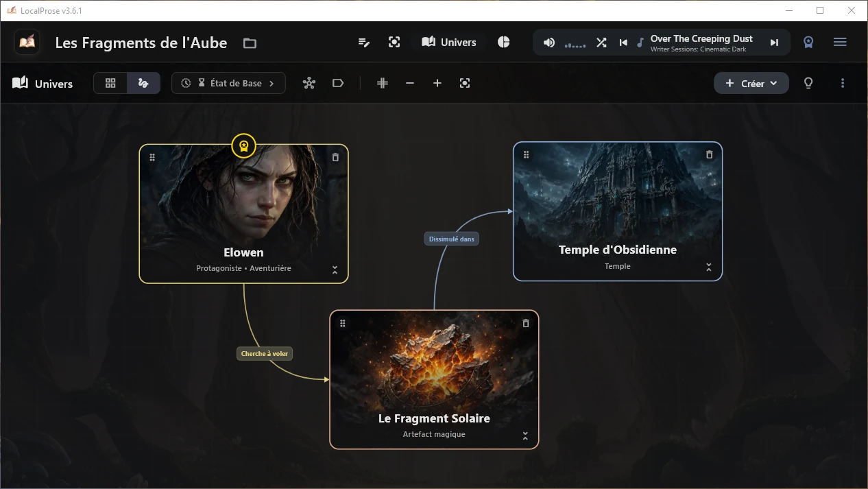Open the writing editor icon
Viewport: 868px width, 489px height.
point(364,43)
